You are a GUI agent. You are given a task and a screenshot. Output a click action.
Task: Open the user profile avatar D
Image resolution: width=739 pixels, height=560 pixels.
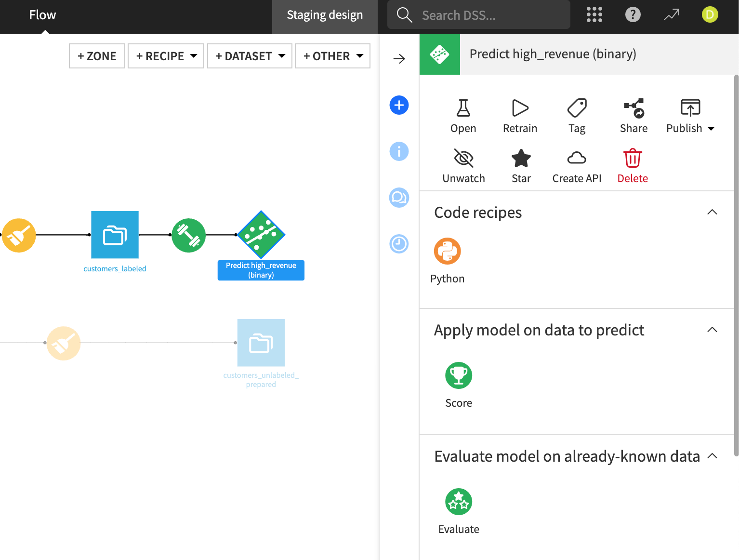click(710, 14)
